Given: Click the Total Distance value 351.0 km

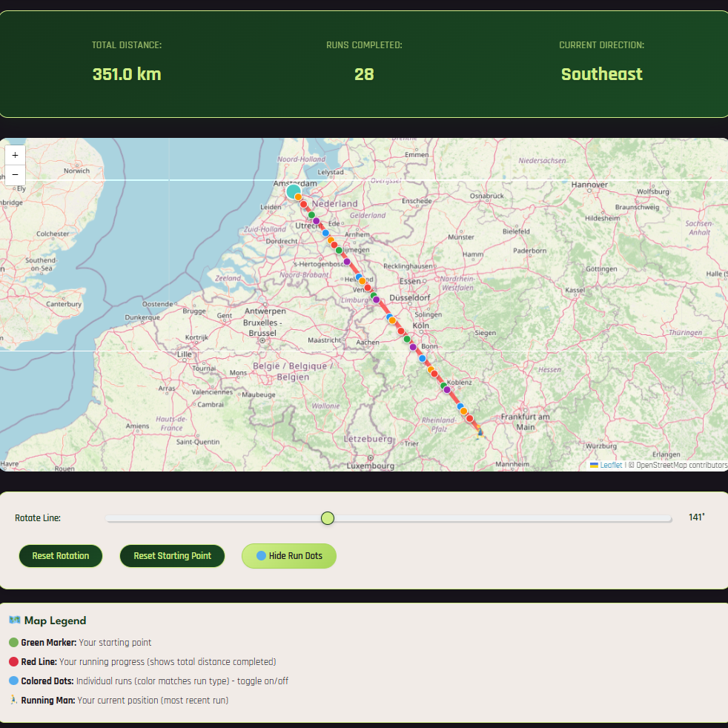Looking at the screenshot, I should click(x=127, y=74).
